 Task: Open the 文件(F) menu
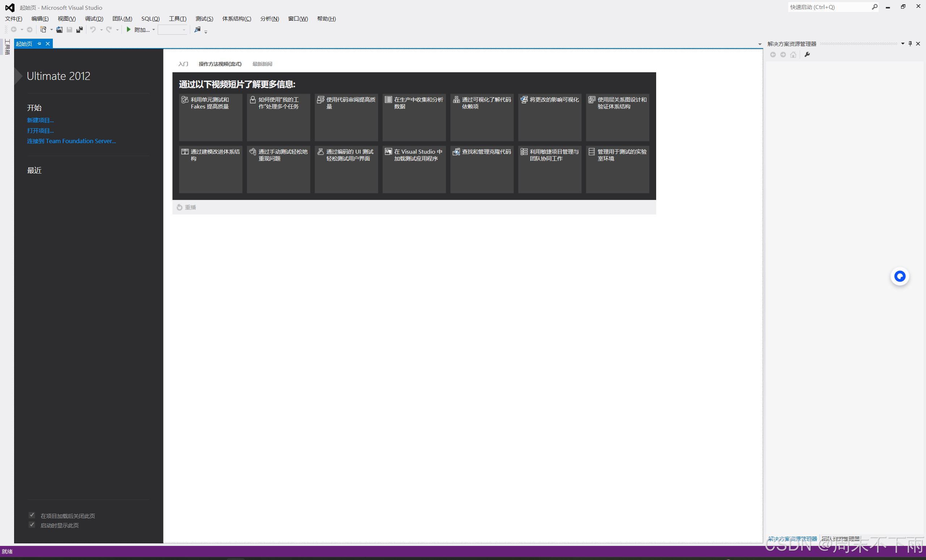tap(13, 19)
